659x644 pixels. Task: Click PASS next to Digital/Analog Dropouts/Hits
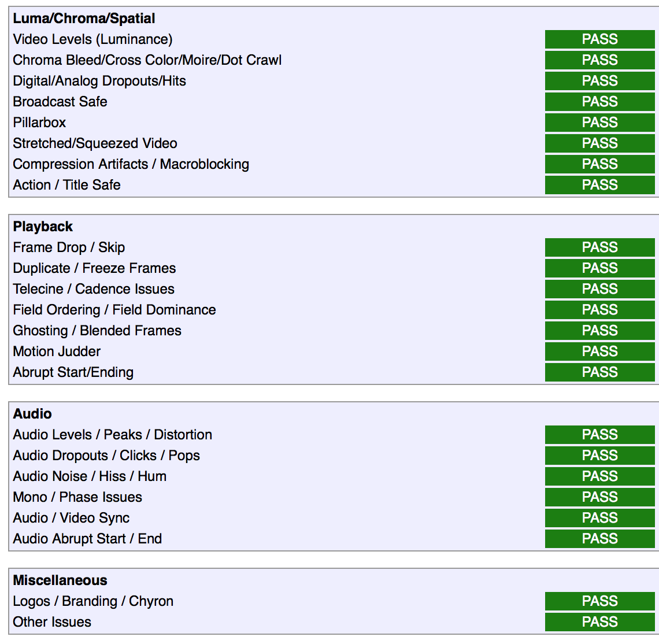(599, 81)
